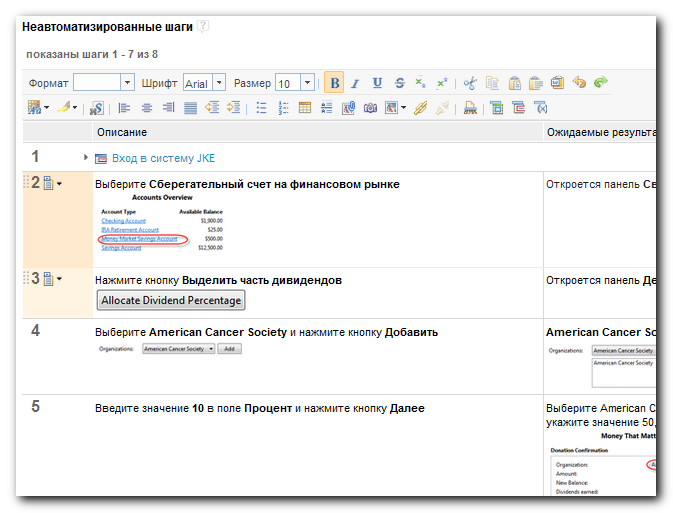Click Checking Account link in step 2
The height and width of the screenshot is (513, 673).
tap(124, 221)
